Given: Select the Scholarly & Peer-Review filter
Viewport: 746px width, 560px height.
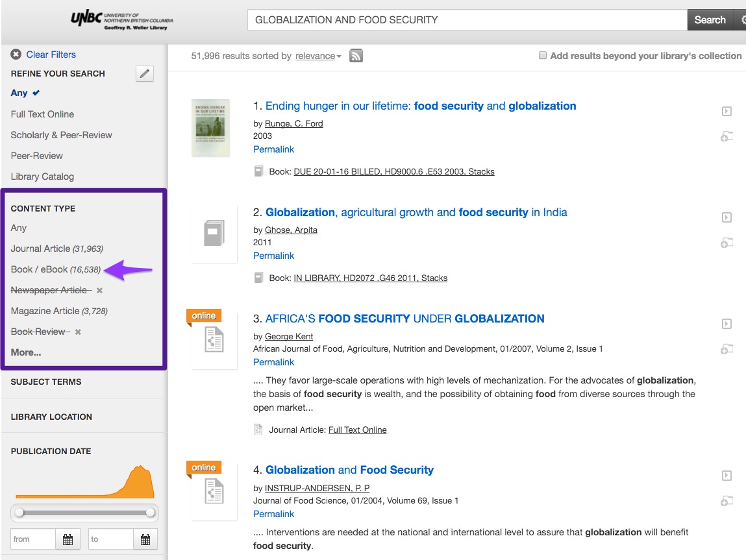Looking at the screenshot, I should [61, 135].
